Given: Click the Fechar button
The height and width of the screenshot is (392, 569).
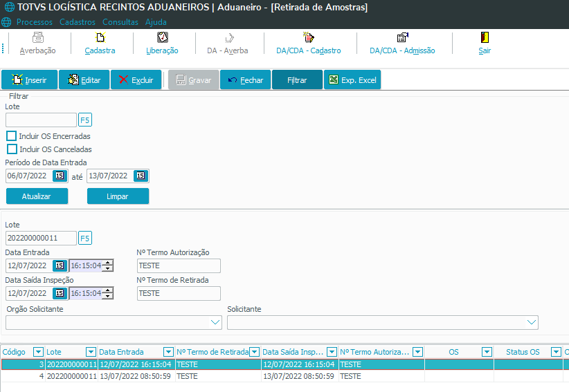Looking at the screenshot, I should pyautogui.click(x=245, y=80).
